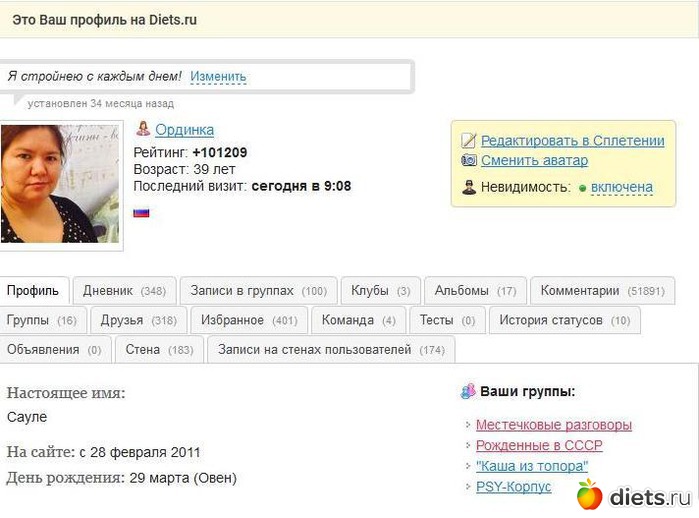Viewport: 699px width, 518px height.
Task: Toggle invisibility via the включена link
Action: click(x=621, y=187)
